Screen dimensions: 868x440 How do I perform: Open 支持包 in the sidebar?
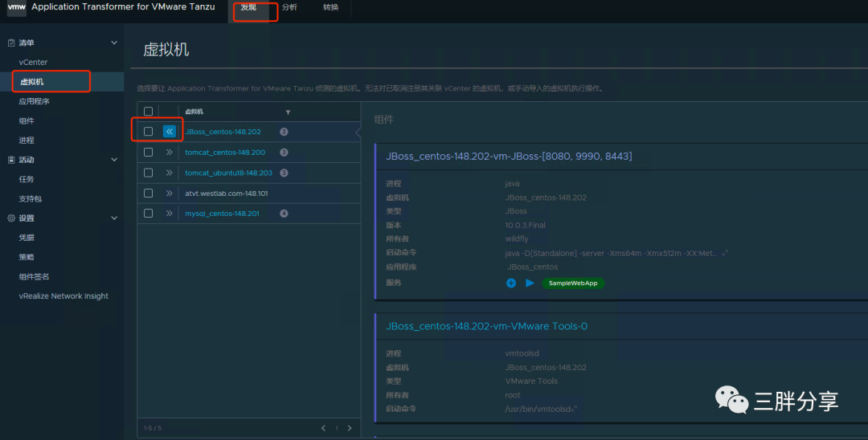tap(31, 199)
